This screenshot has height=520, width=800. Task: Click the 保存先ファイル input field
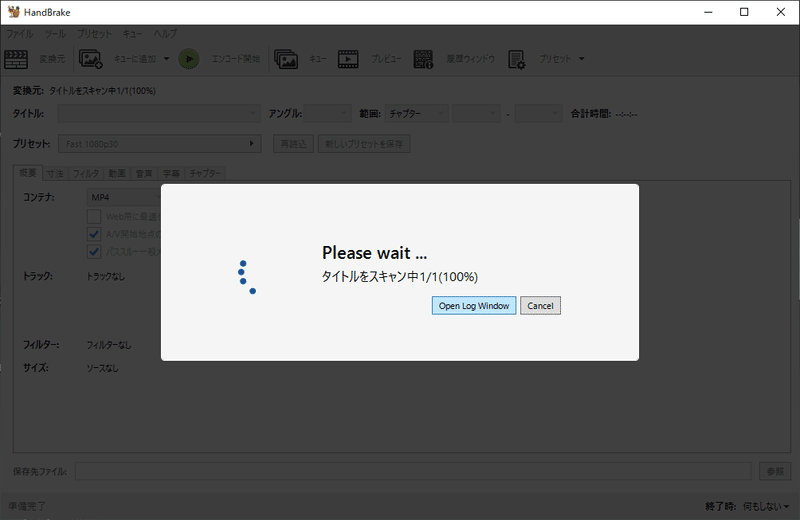[413, 472]
